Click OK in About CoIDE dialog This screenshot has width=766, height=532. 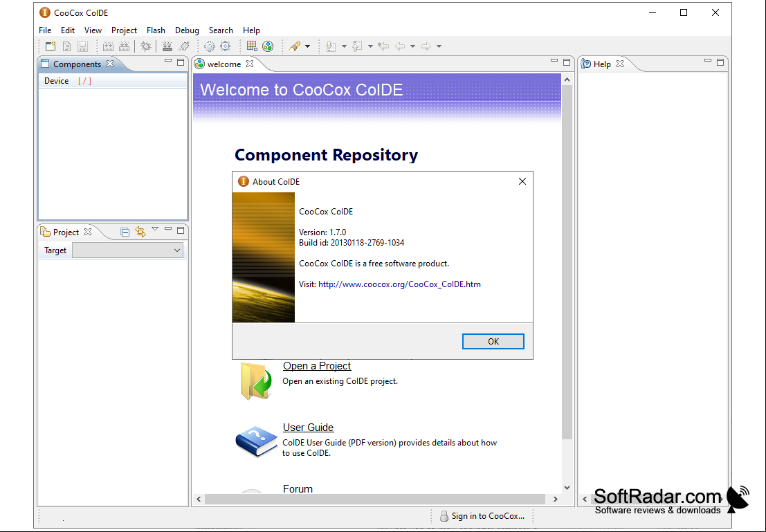tap(493, 342)
